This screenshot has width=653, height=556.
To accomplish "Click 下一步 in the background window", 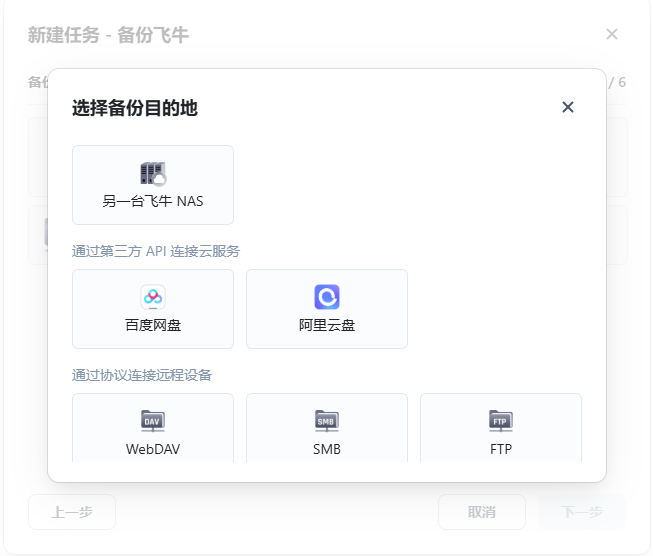I will (582, 512).
